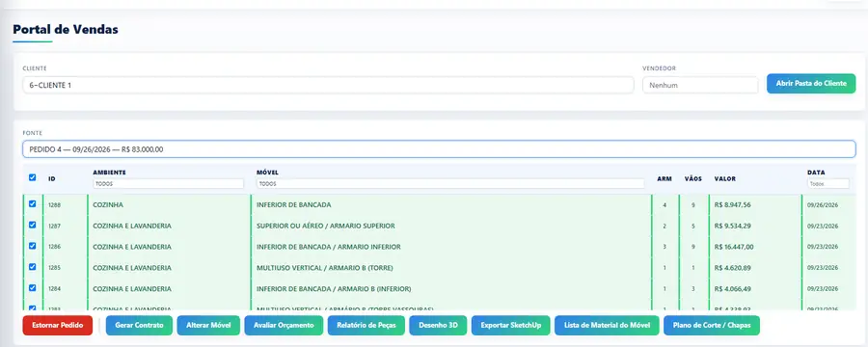The image size is (868, 347).
Task: Select MULTIUSO VERTICAL / ARMARIO B (TORRE)
Action: [x=324, y=268]
